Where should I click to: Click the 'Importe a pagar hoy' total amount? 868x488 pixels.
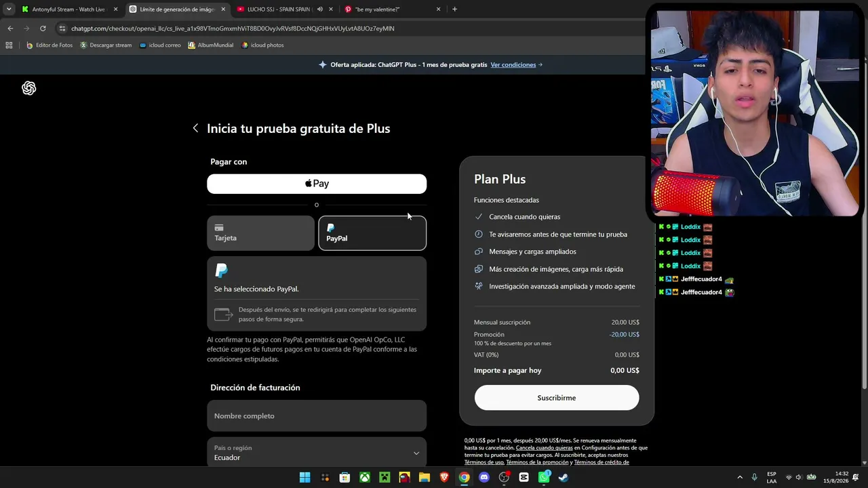625,371
